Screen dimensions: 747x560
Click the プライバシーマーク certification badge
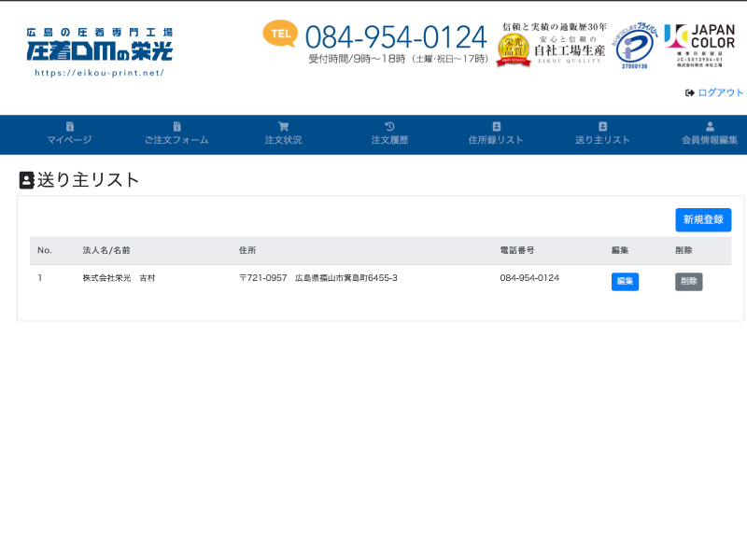tap(637, 44)
